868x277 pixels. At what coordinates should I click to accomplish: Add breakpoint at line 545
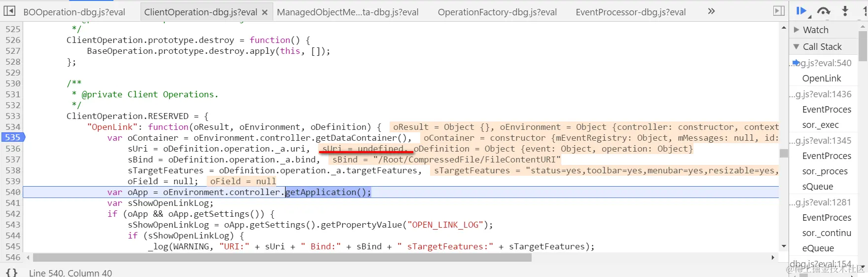(13, 246)
